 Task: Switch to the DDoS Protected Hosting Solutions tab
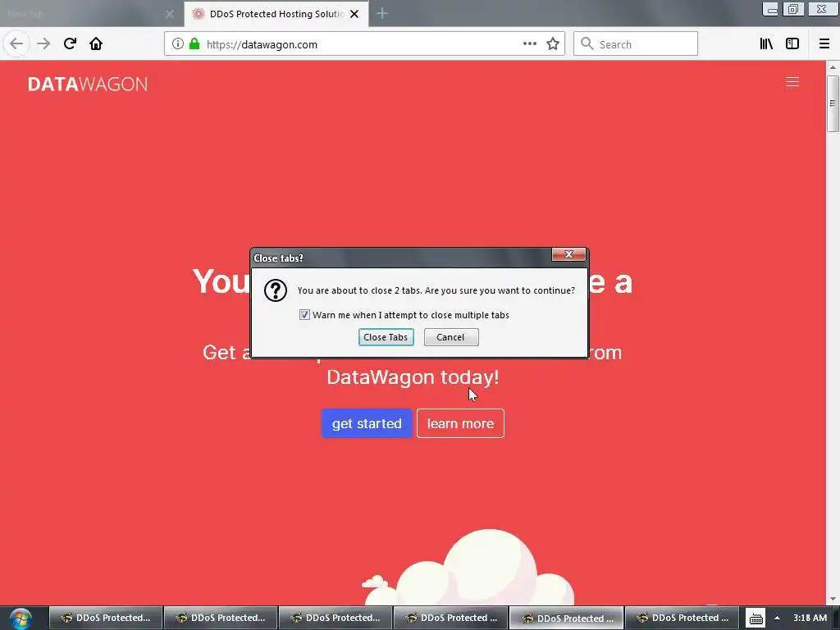[276, 14]
